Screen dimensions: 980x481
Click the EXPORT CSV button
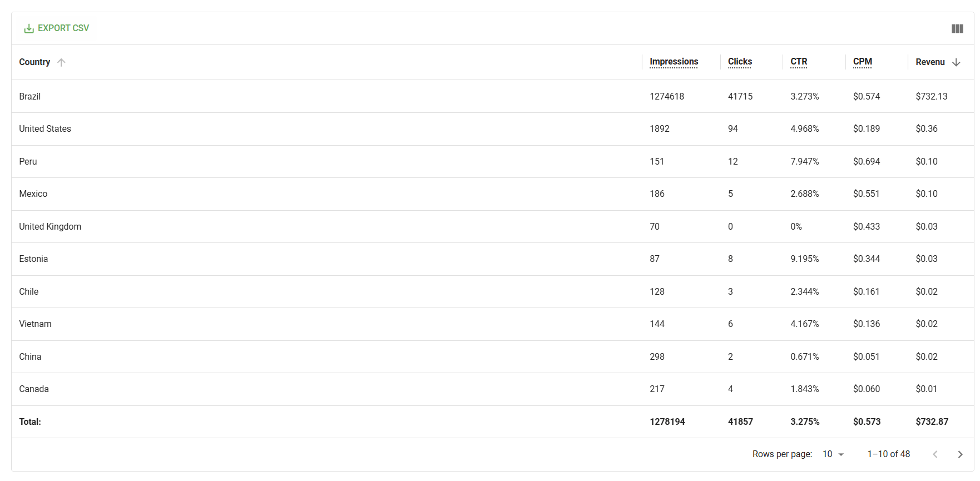pyautogui.click(x=56, y=28)
